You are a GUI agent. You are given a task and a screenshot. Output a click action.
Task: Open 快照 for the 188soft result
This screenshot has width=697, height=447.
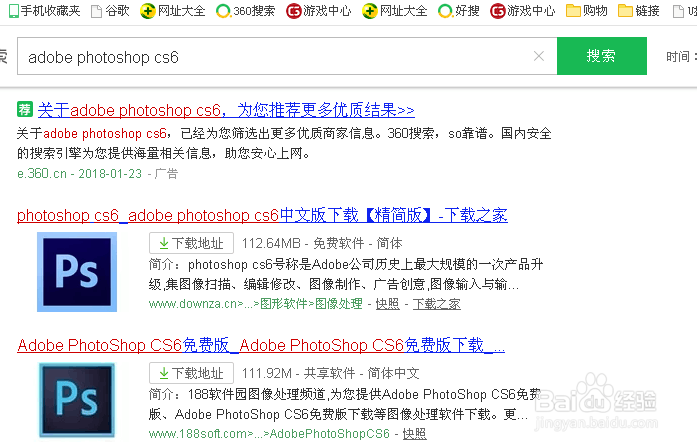415,434
